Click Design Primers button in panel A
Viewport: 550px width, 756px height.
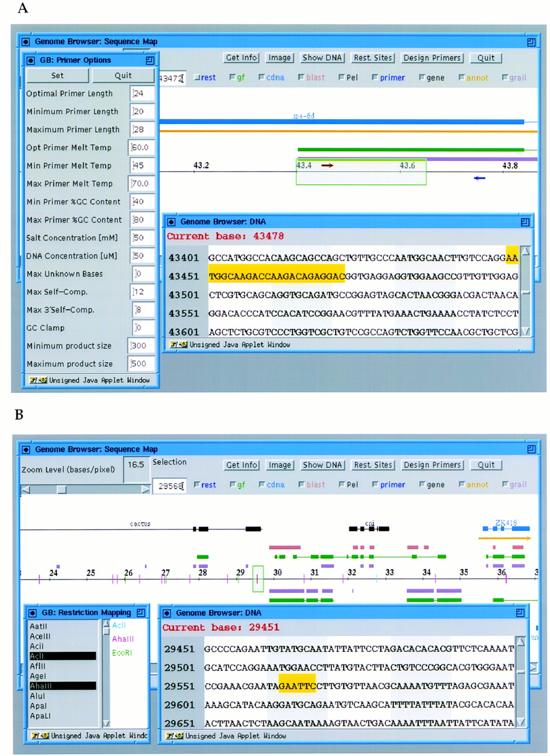pos(432,58)
